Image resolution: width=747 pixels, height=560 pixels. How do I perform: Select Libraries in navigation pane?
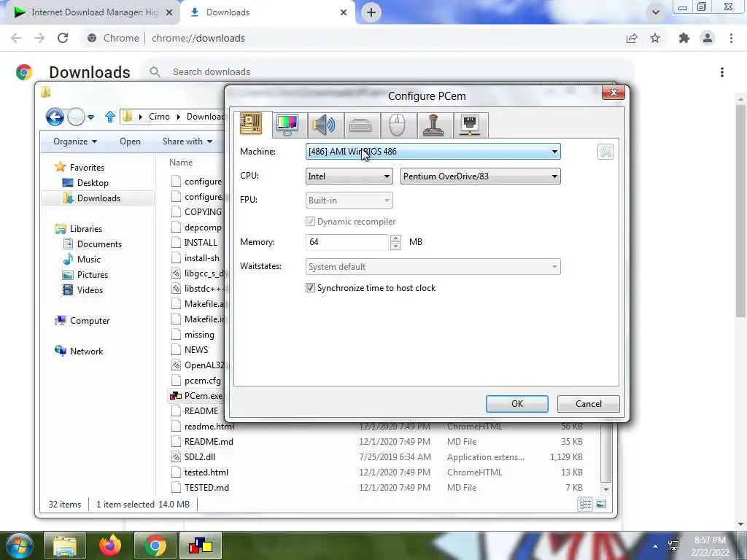coord(86,228)
